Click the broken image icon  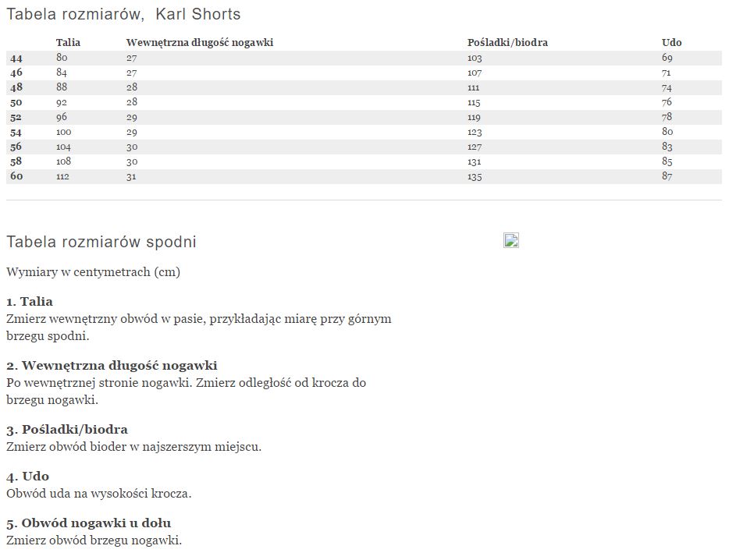[x=511, y=241]
